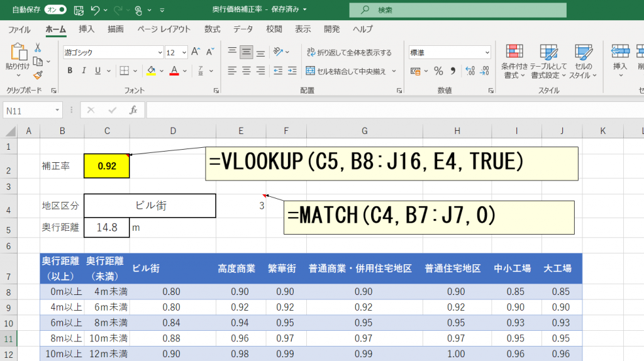This screenshot has height=361, width=644.
Task: Expand the font size dropdown showing 12
Action: [184, 53]
